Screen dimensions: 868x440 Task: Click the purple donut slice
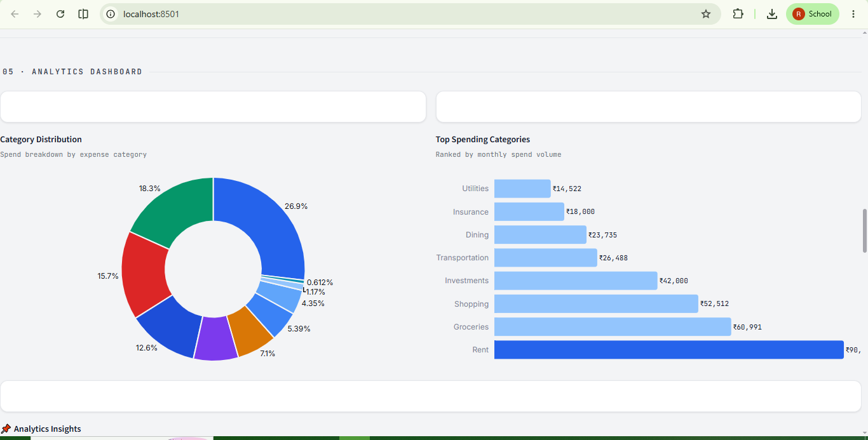[x=215, y=338]
